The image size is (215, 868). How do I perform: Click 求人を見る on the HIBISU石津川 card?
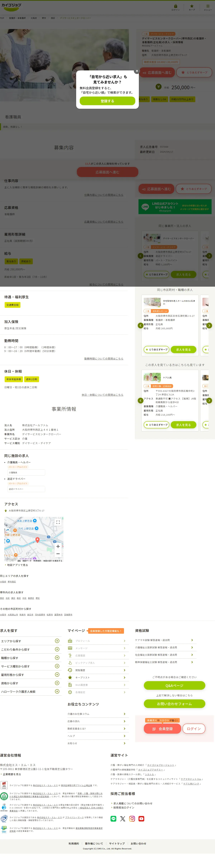point(183,350)
